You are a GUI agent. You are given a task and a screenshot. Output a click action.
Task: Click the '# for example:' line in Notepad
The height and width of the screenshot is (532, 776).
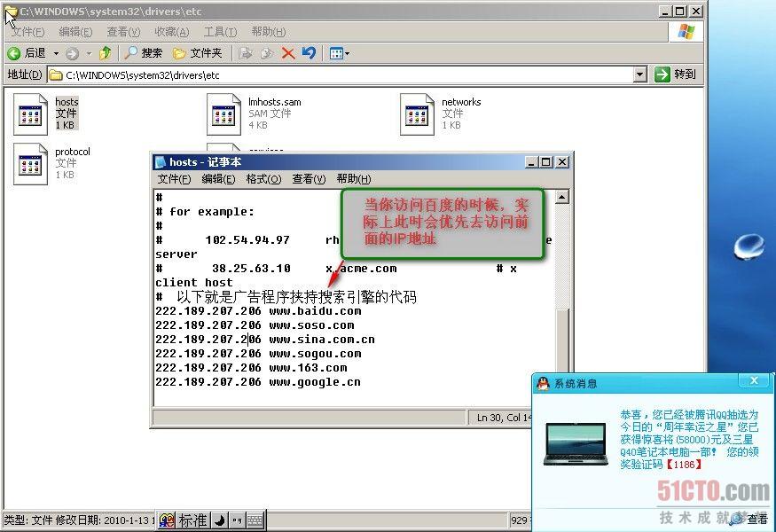pos(205,212)
